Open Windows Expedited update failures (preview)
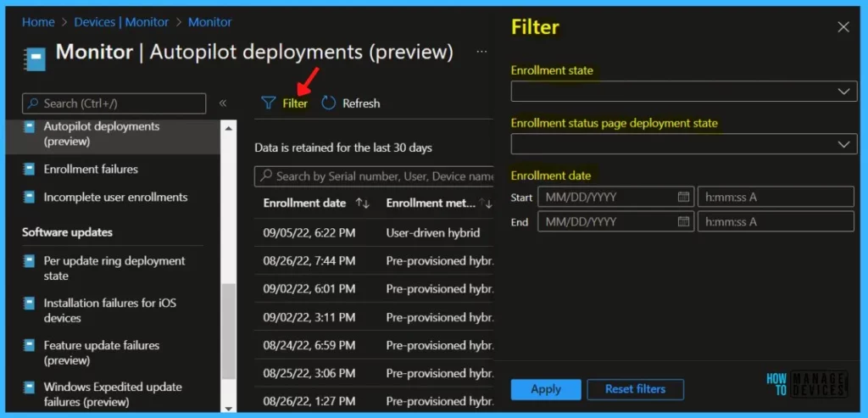Image resolution: width=868 pixels, height=418 pixels. tap(113, 394)
